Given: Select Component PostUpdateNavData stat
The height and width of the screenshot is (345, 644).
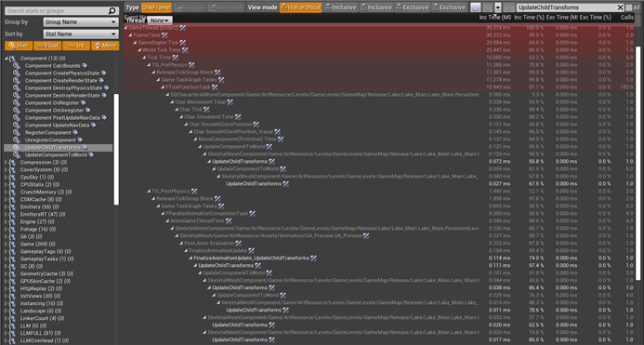Looking at the screenshot, I should (x=62, y=117).
